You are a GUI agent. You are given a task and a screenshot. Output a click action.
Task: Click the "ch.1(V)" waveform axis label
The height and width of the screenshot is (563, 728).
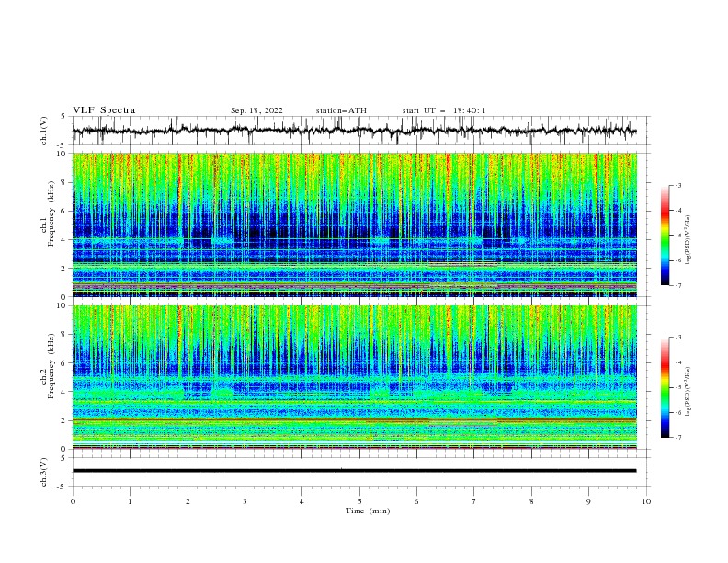(x=44, y=131)
